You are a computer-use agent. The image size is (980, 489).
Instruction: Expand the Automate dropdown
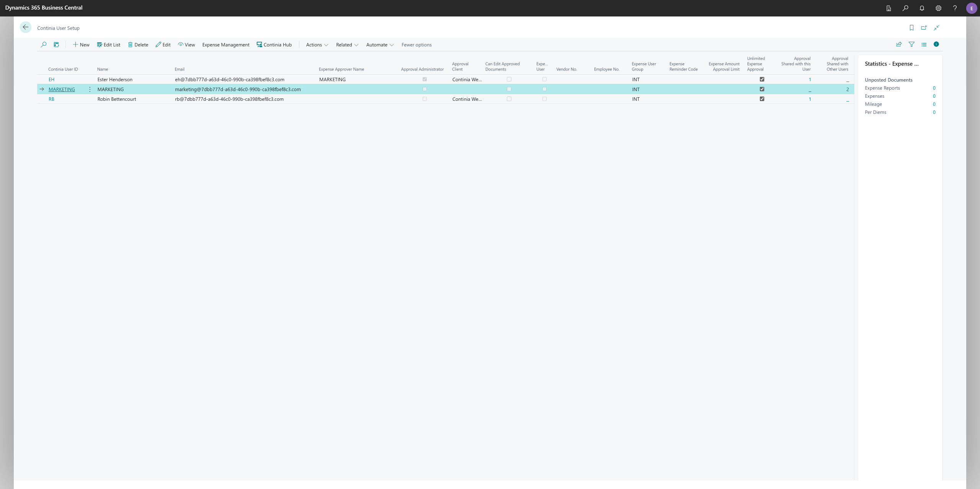pyautogui.click(x=379, y=45)
